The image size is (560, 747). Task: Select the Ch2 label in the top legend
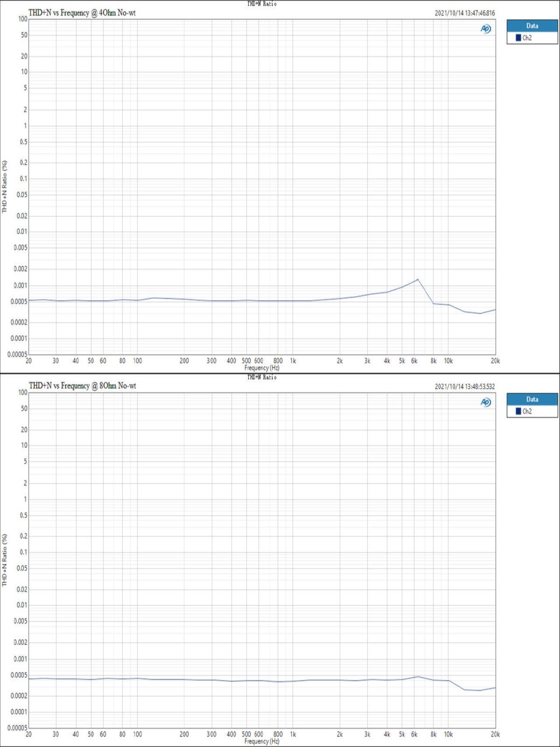pyautogui.click(x=527, y=38)
